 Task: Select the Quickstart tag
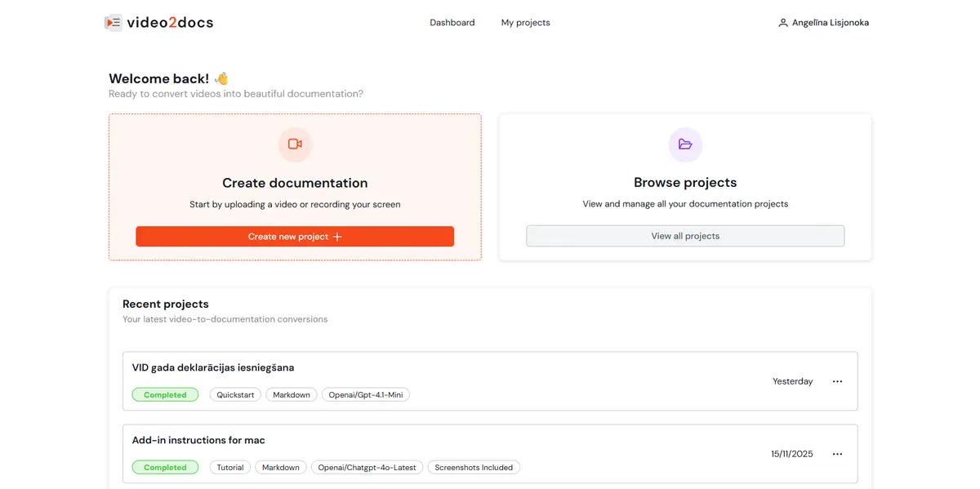point(234,394)
